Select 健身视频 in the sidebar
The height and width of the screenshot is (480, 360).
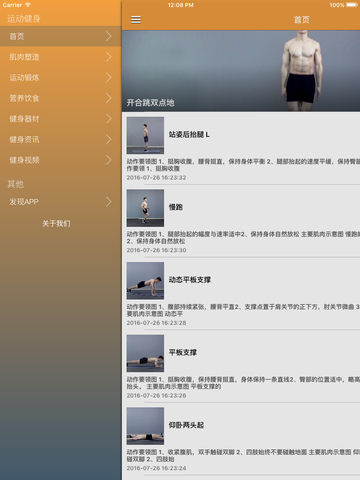coord(60,160)
